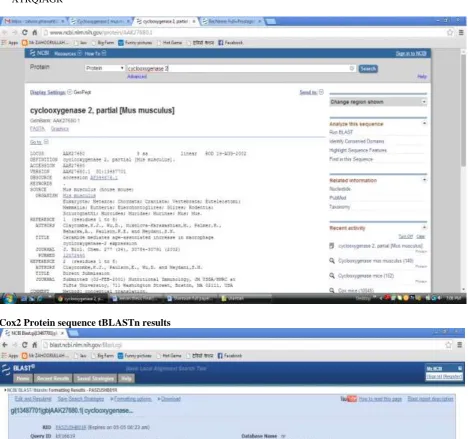Click the Windows Start orb
Viewport: 468px width, 439px height.
point(9,298)
